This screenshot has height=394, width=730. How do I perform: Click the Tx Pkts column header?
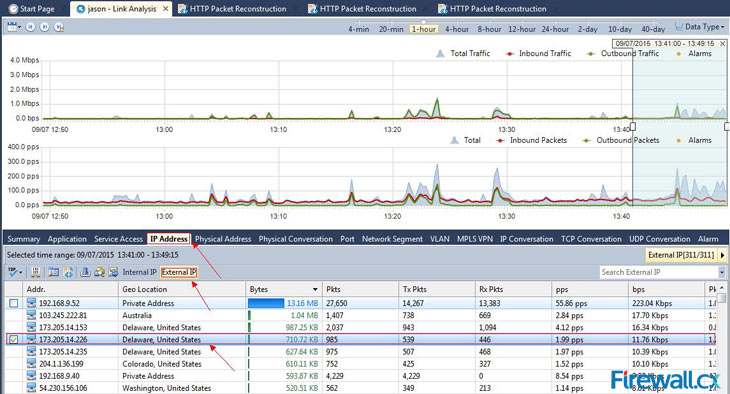coord(437,289)
